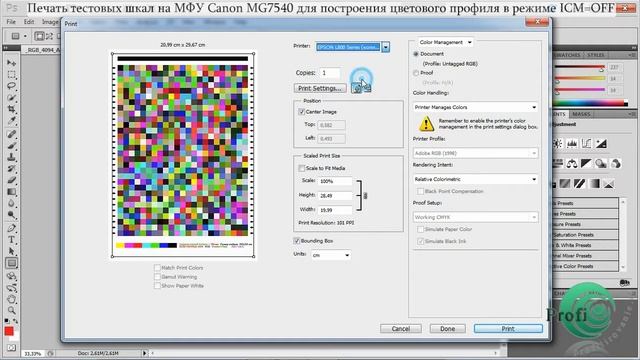Image resolution: width=640 pixels, height=360 pixels.
Task: Select the Quick Selection tool
Action: click(11, 98)
